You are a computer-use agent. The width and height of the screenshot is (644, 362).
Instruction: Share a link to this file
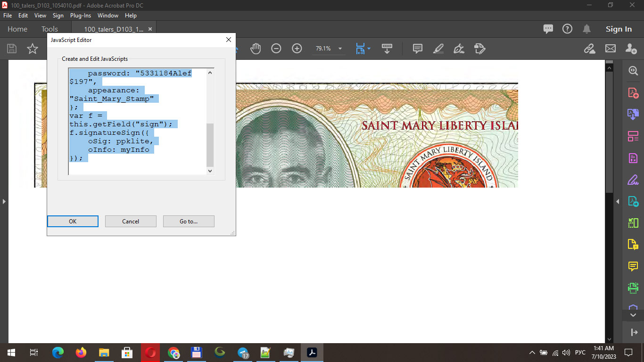[x=589, y=49]
